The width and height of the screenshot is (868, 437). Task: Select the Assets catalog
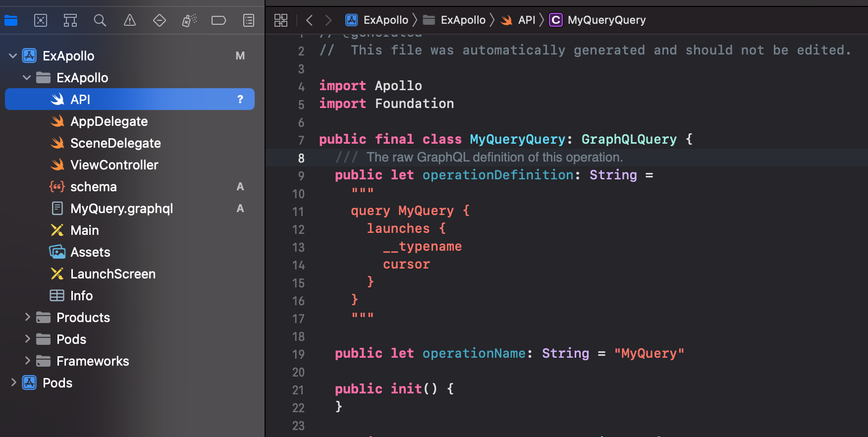click(x=130, y=252)
